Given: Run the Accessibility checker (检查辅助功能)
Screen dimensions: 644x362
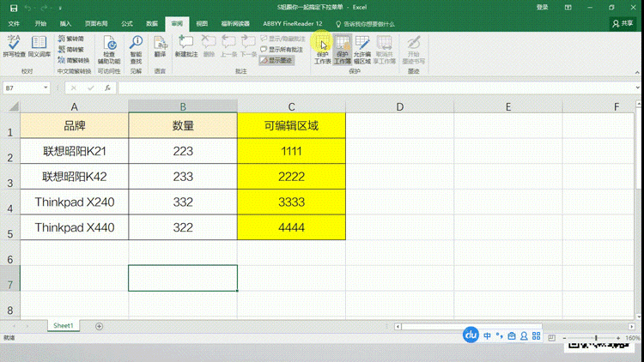Looking at the screenshot, I should [x=109, y=50].
